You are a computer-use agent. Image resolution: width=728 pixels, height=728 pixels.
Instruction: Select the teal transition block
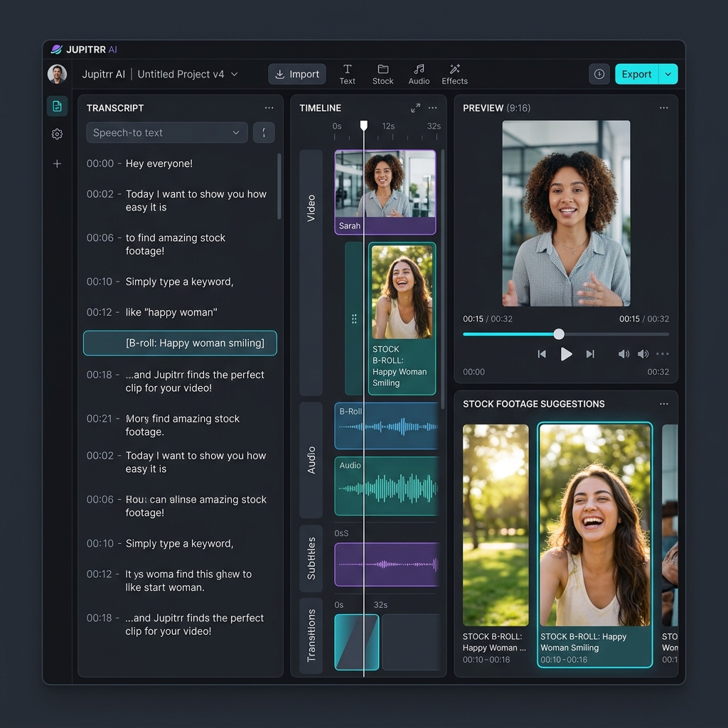click(x=357, y=642)
